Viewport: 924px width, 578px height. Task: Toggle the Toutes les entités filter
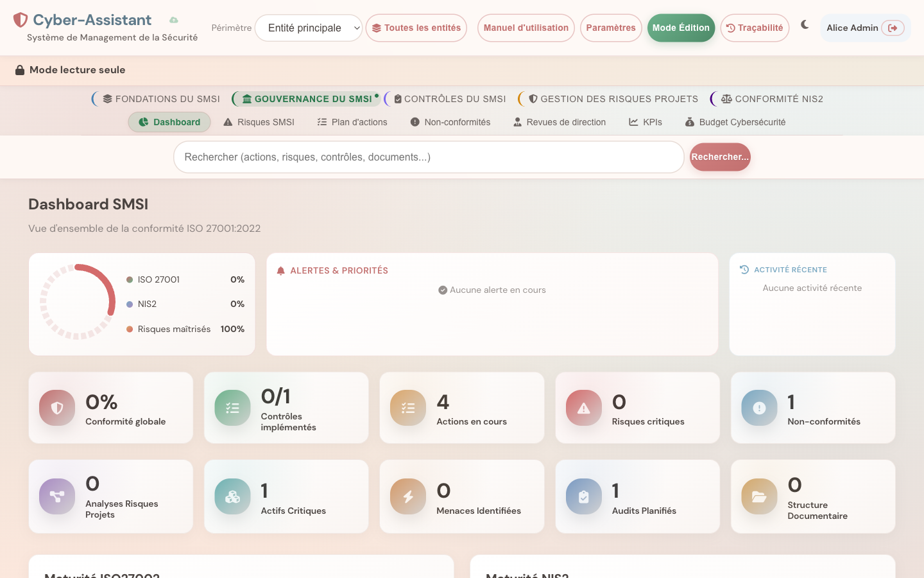[416, 28]
